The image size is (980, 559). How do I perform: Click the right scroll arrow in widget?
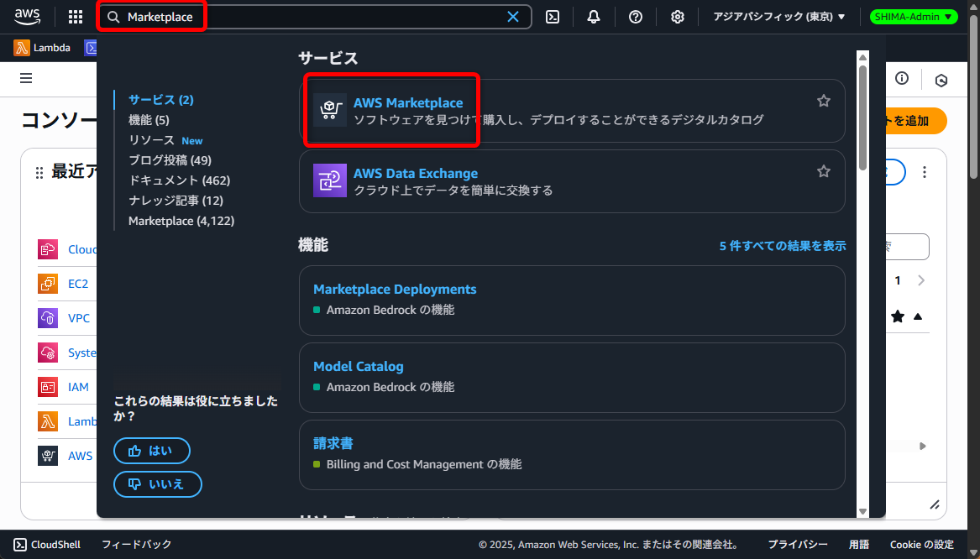click(923, 446)
